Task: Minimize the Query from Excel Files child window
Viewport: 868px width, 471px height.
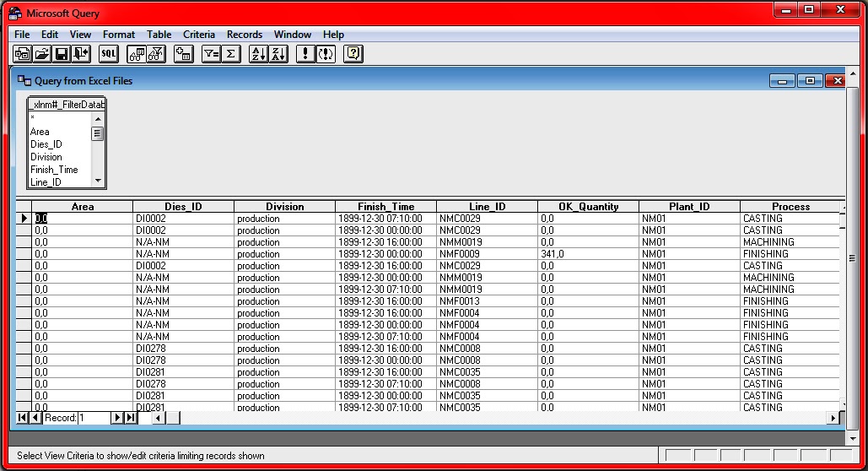Action: (782, 81)
